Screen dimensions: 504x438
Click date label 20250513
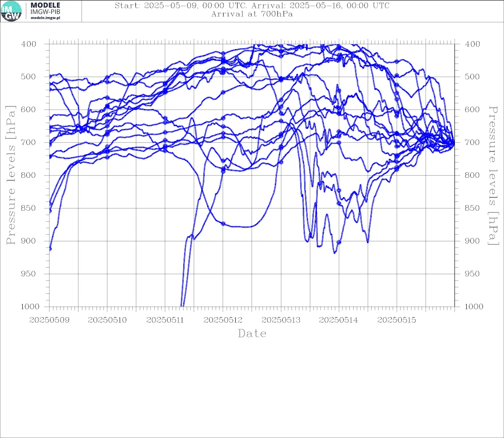[281, 320]
